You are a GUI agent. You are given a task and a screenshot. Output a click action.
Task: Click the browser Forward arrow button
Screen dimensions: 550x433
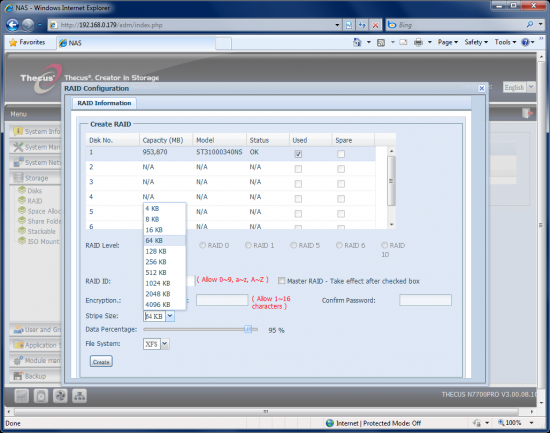28,25
